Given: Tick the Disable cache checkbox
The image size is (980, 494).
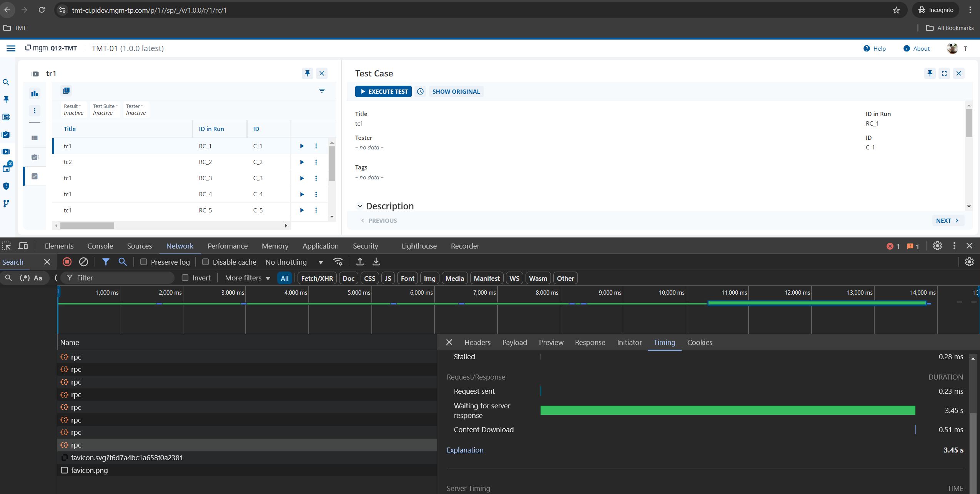Looking at the screenshot, I should click(206, 262).
